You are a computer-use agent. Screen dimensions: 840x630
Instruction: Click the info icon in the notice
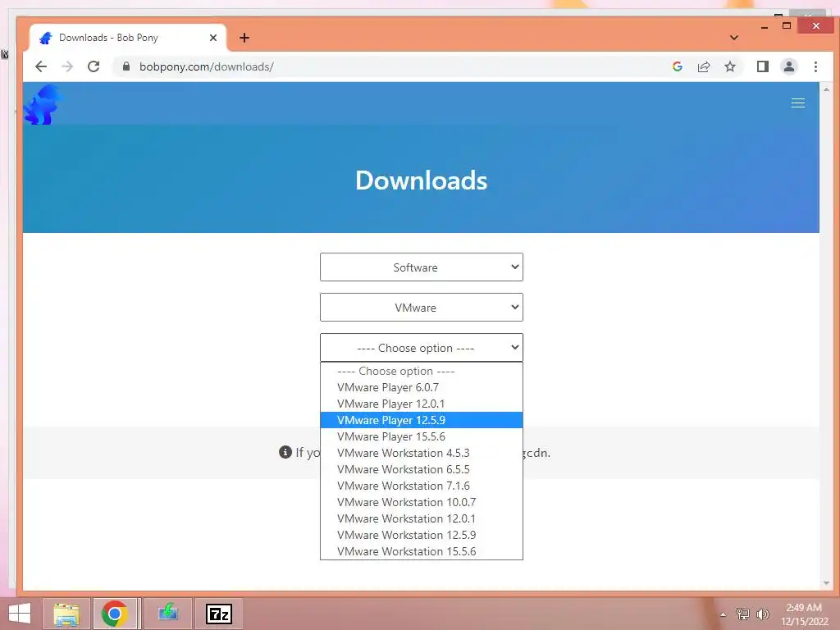[x=285, y=452]
